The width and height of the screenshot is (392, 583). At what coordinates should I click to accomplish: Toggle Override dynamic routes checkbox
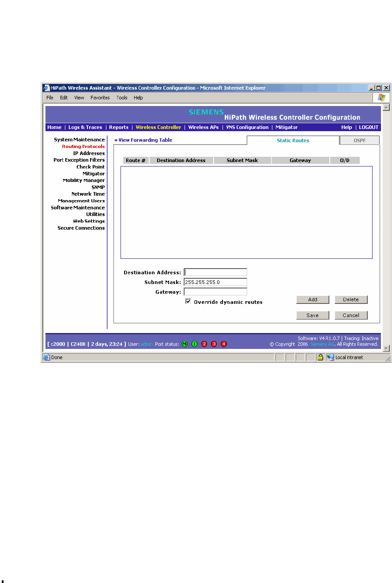[x=188, y=302]
